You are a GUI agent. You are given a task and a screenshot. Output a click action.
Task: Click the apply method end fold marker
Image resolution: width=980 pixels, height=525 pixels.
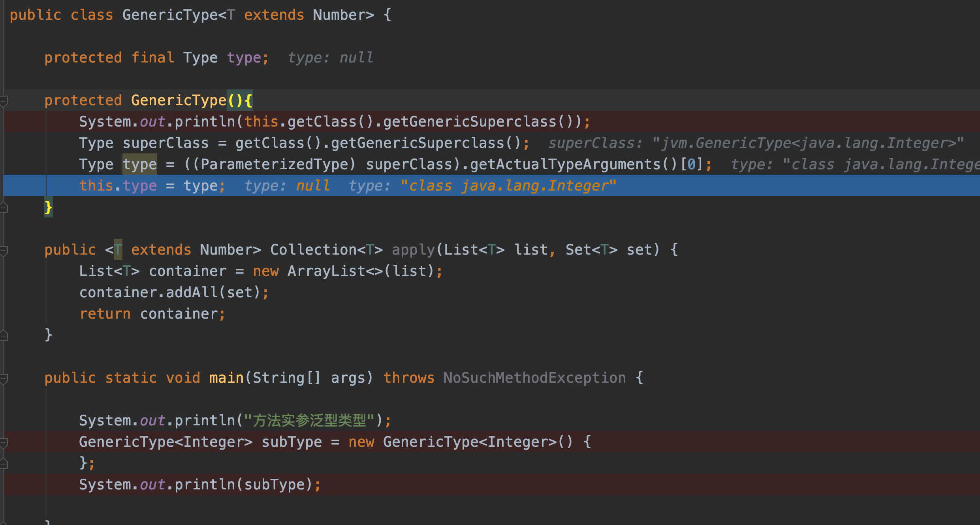tap(4, 336)
